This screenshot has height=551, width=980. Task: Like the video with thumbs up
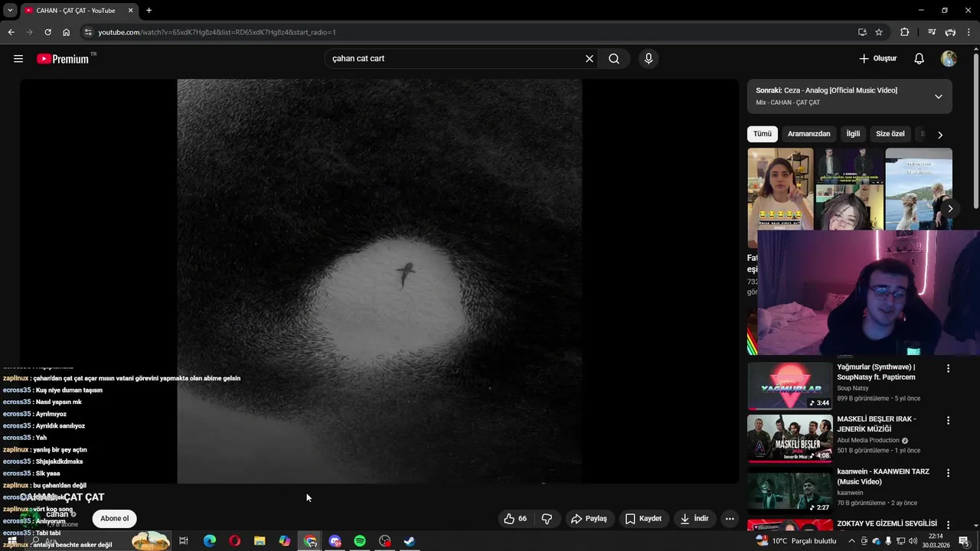coord(516,519)
